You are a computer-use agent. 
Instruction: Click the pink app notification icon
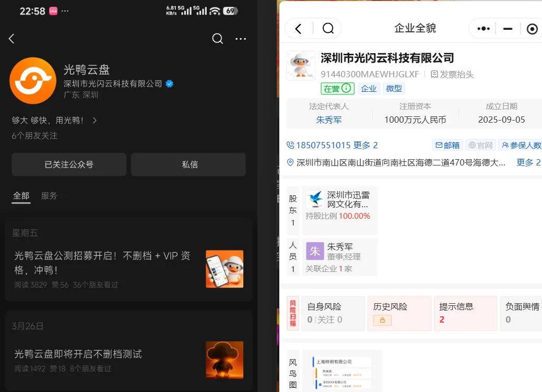click(53, 11)
